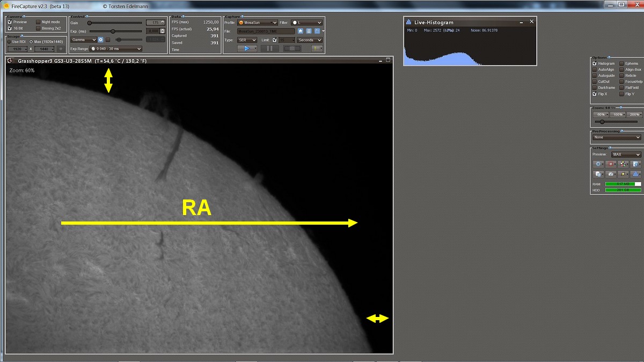Open the Type SER dropdown
This screenshot has height=362, width=644.
tap(247, 40)
